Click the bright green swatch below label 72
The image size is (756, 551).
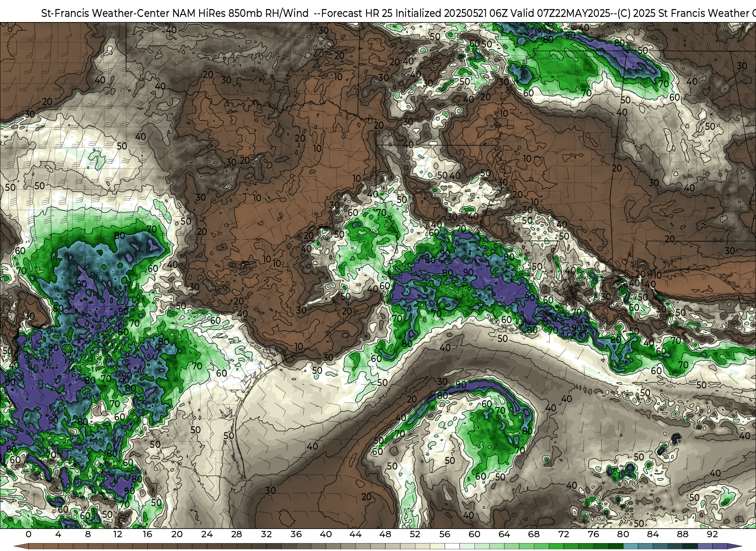571,547
